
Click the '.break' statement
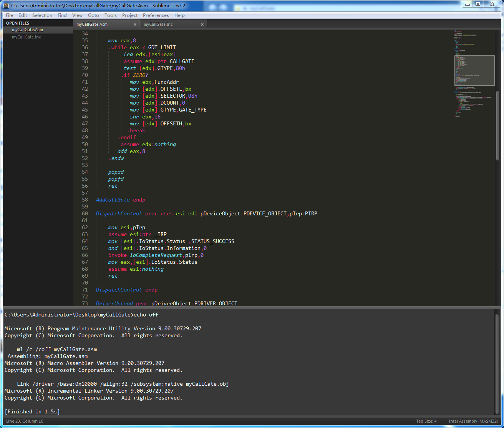pos(136,131)
